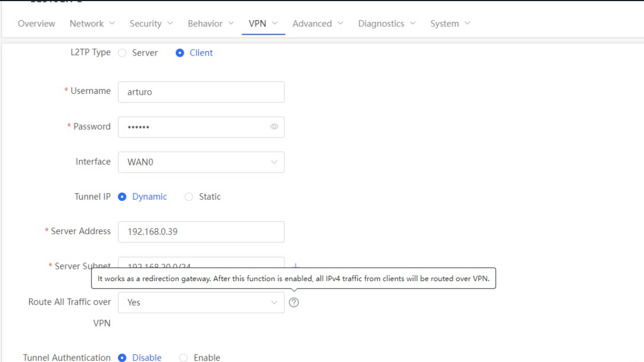Click the password visibility eye icon
644x362 pixels.
(x=274, y=127)
